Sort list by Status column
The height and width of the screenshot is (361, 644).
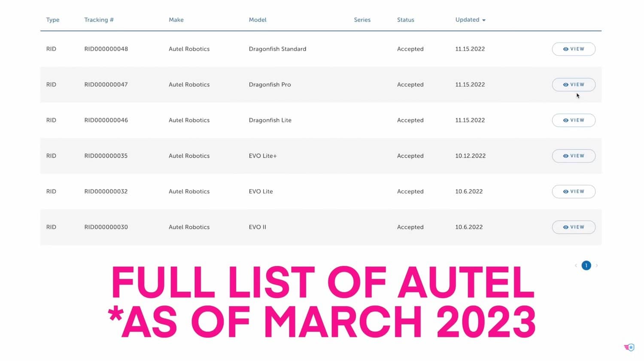(405, 20)
